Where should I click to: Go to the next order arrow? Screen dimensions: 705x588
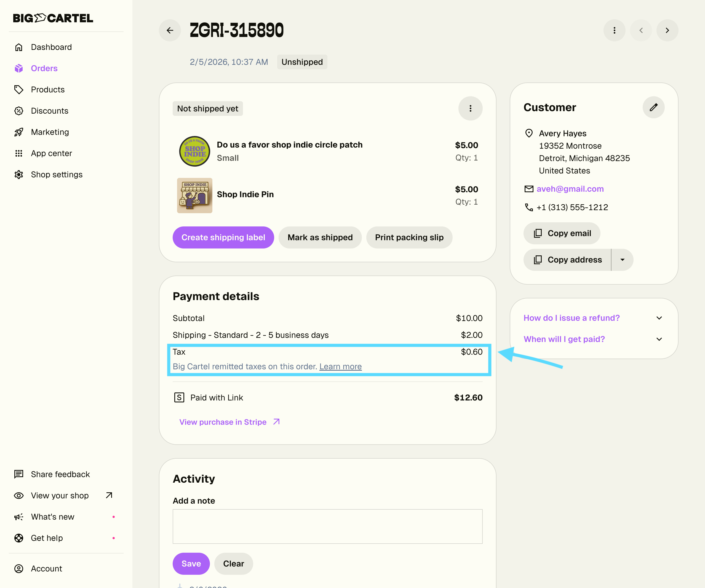point(667,30)
